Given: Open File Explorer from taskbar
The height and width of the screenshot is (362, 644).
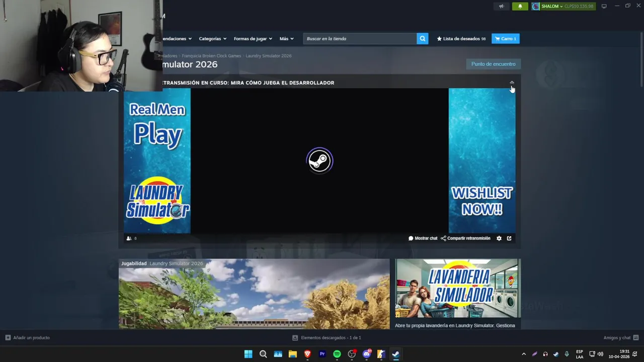Looking at the screenshot, I should [293, 354].
